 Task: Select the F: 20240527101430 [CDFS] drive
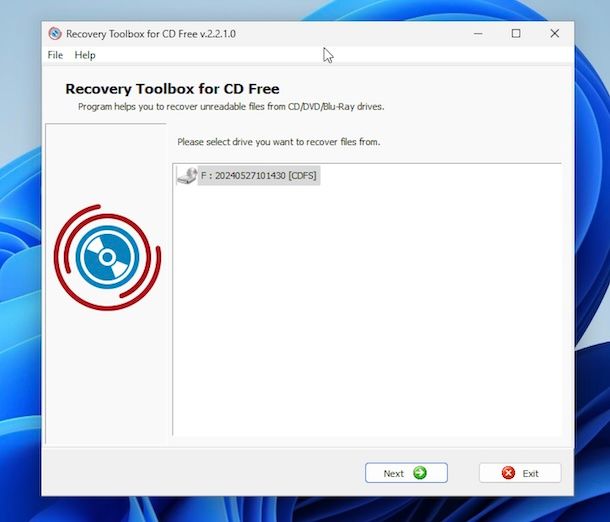pos(258,175)
